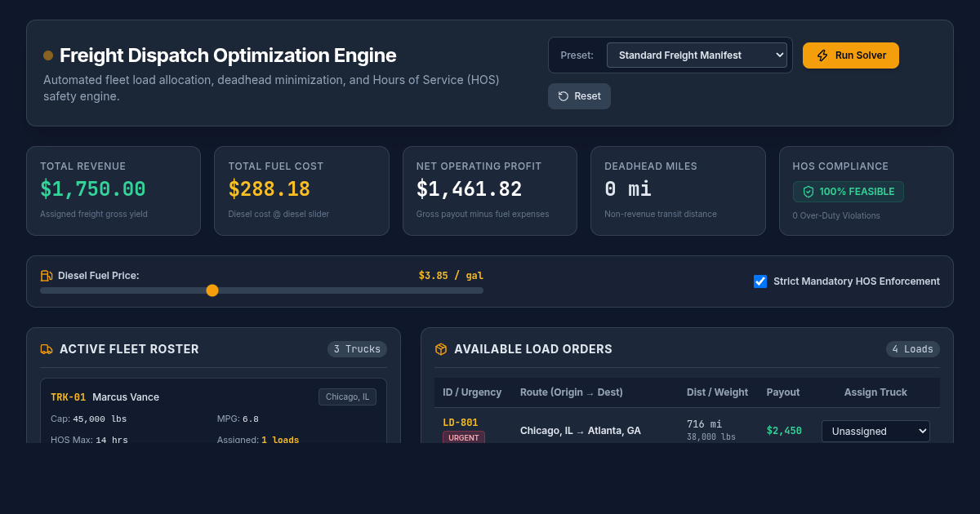Click the fuel pump icon beside Diesel Fuel Price
Viewport: 980px width, 514px height.
[x=47, y=276]
